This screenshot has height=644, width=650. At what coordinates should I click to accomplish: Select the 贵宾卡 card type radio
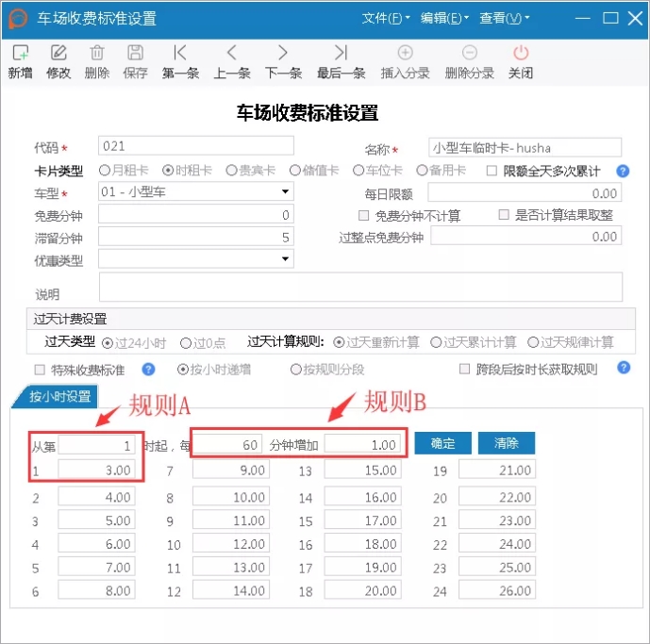[x=231, y=171]
